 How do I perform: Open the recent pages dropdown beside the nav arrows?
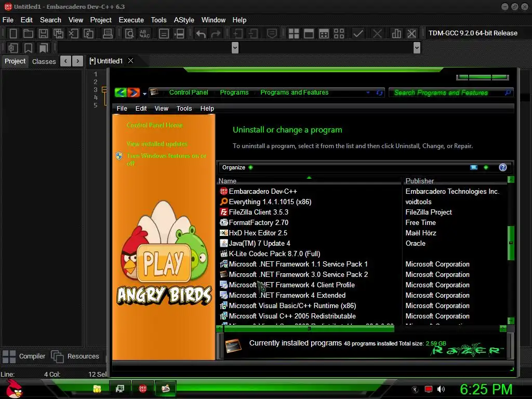(x=144, y=94)
